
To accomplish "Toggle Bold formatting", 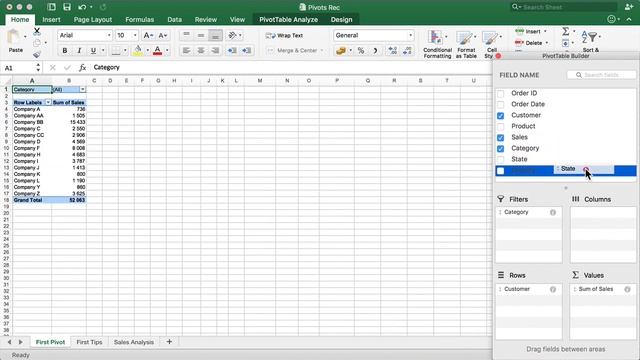I will coord(64,51).
